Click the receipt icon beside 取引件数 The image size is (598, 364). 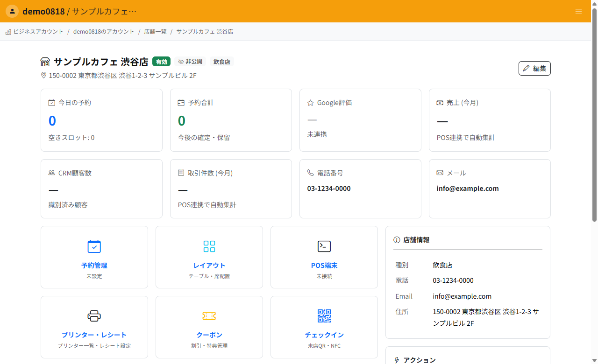pyautogui.click(x=181, y=173)
